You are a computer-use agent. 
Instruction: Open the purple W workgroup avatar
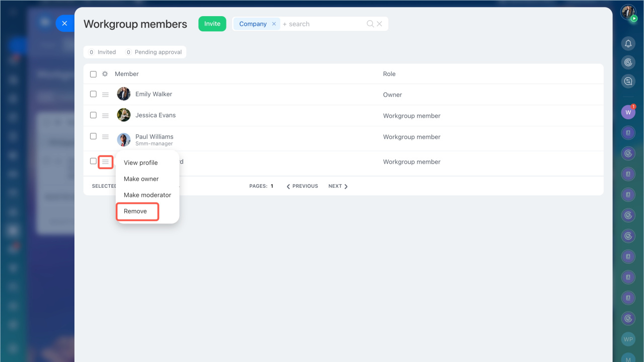[x=628, y=112]
